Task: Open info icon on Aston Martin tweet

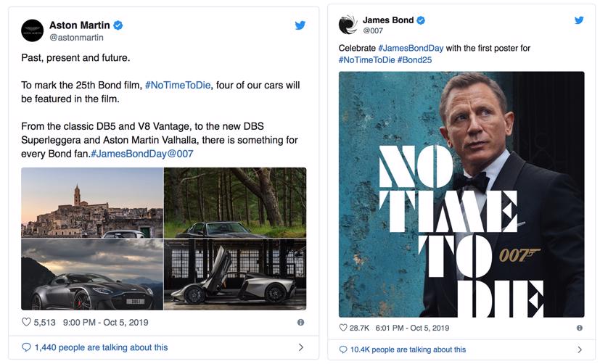Action: click(300, 322)
